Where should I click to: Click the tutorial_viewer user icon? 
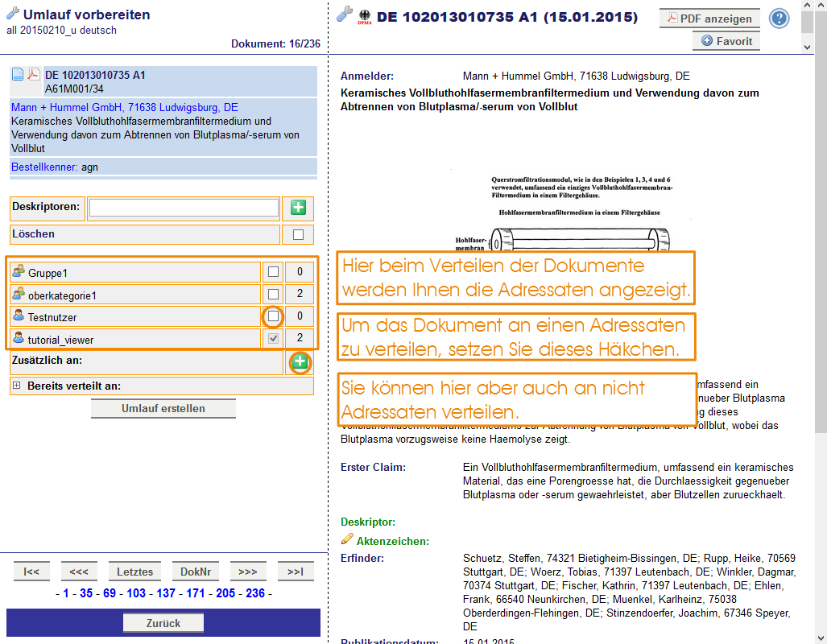point(19,338)
